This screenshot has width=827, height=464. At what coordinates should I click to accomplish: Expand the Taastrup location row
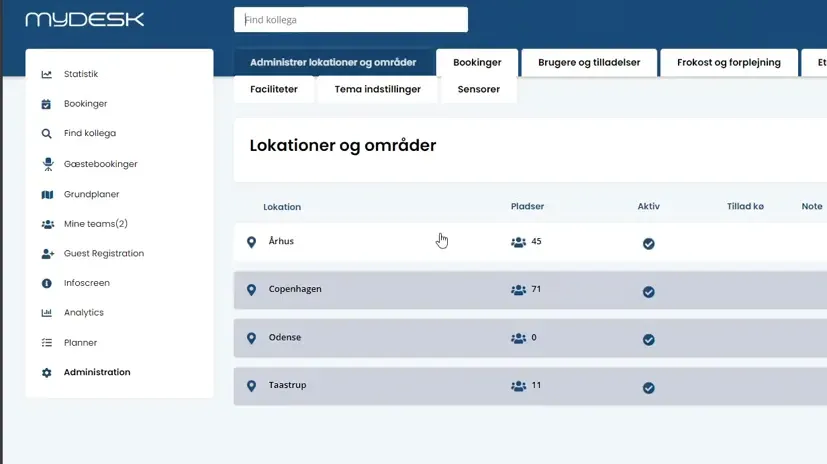point(530,386)
